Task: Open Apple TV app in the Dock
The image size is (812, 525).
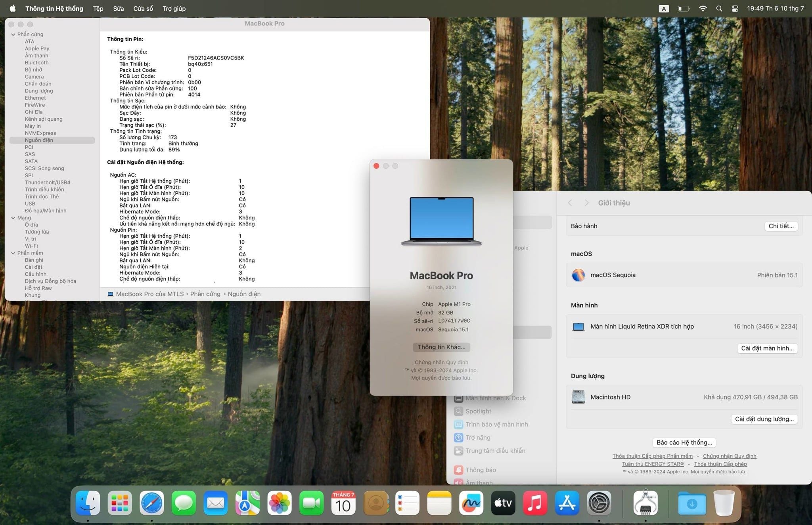Action: (503, 503)
